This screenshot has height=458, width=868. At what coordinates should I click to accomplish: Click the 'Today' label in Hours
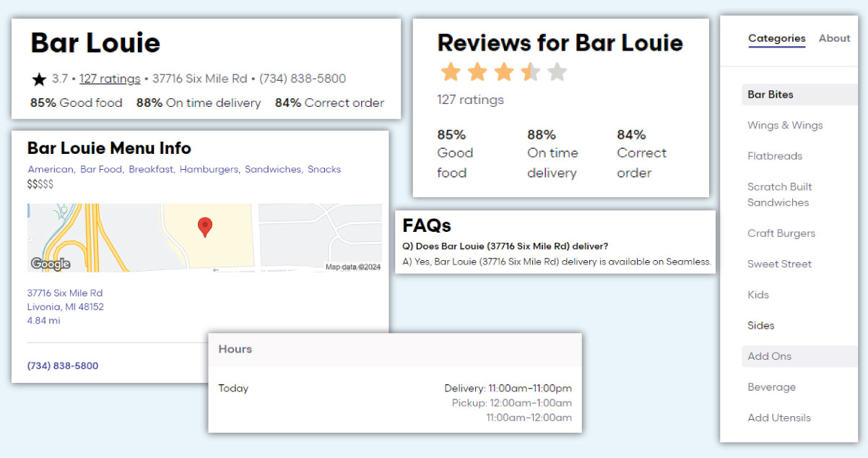point(233,389)
